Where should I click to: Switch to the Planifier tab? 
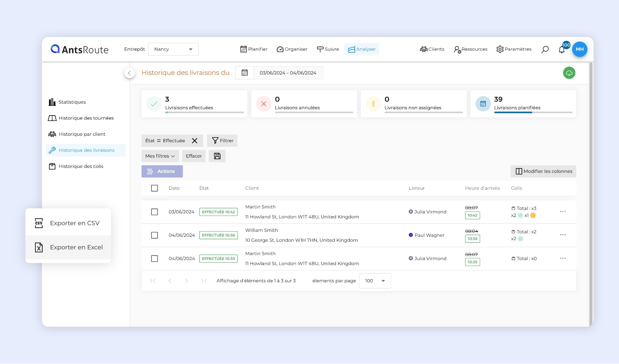pos(254,49)
